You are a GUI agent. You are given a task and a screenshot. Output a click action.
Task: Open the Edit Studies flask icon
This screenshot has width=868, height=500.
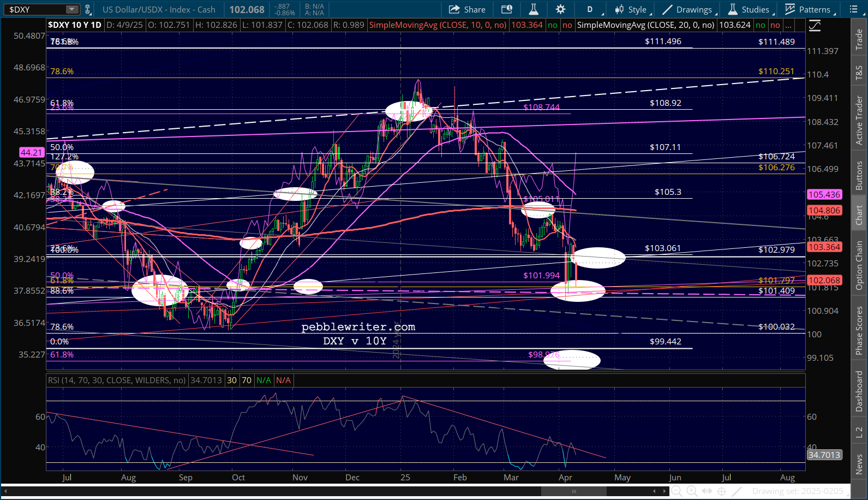(534, 9)
